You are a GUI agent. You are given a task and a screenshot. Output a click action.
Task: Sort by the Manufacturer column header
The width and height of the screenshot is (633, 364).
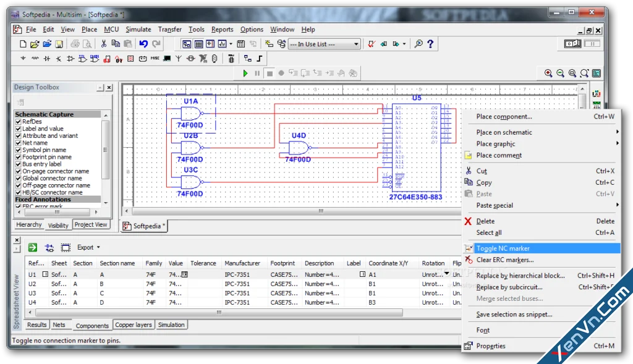[242, 263]
